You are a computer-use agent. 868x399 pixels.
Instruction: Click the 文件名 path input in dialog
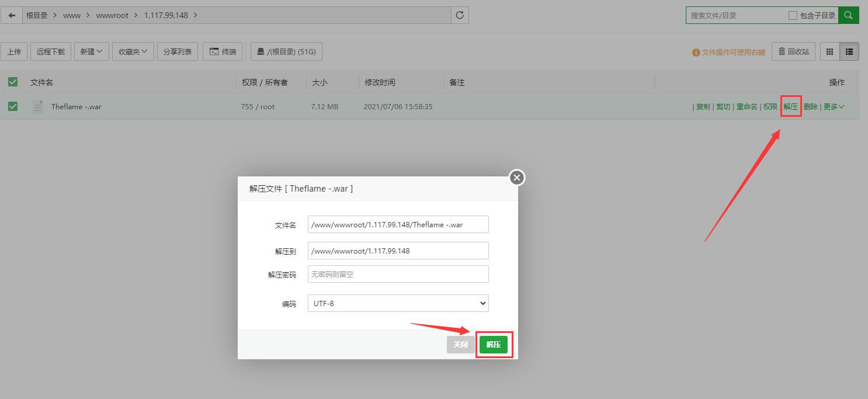coord(398,224)
